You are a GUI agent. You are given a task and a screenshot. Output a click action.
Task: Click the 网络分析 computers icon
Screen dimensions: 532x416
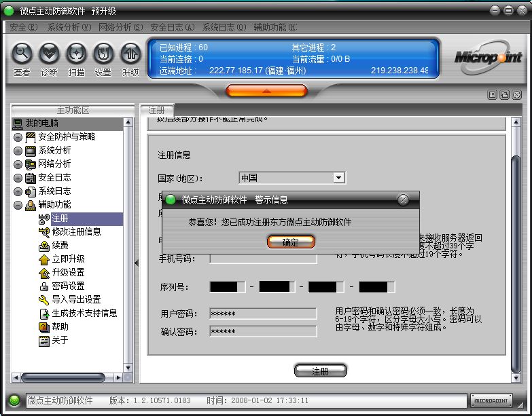(31, 164)
